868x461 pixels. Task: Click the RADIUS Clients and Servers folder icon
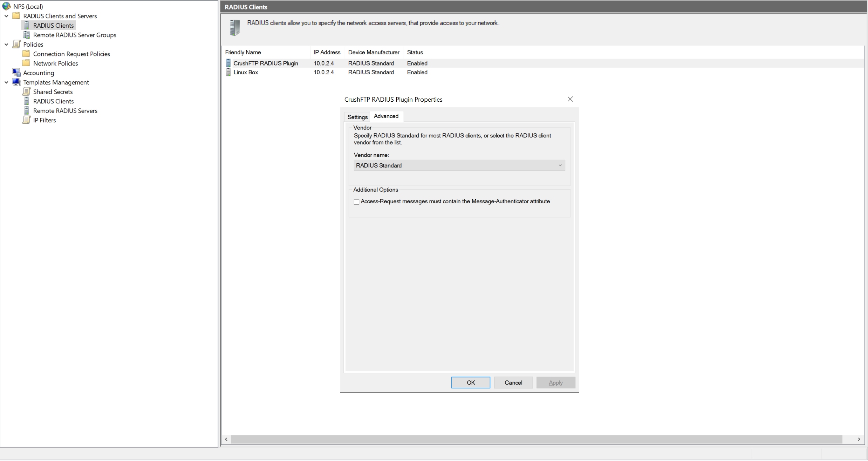coord(16,16)
